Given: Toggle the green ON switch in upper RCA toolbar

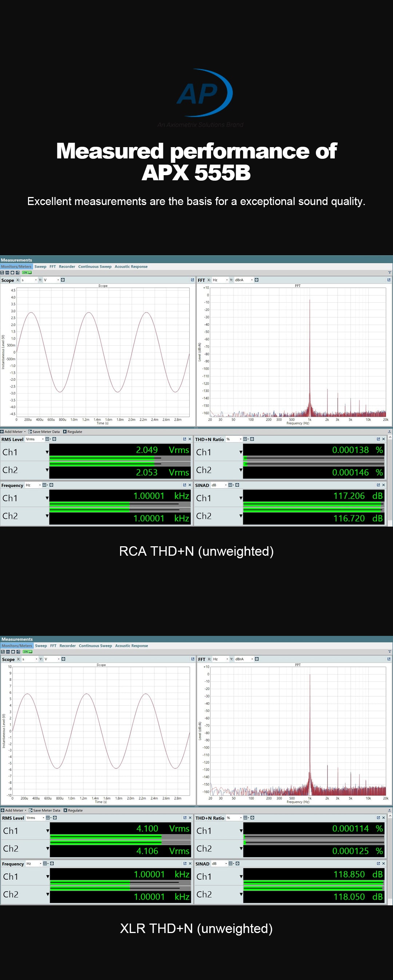Looking at the screenshot, I should point(27,272).
